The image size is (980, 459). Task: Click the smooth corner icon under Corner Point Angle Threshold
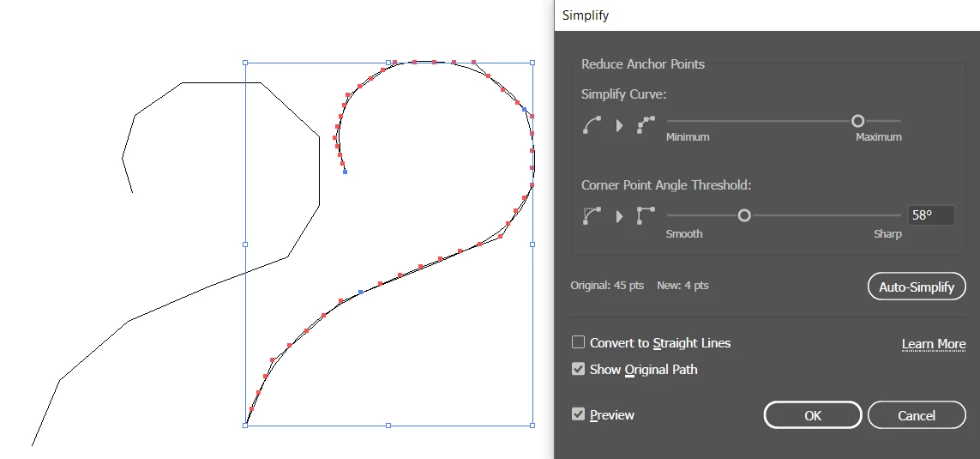(x=592, y=215)
